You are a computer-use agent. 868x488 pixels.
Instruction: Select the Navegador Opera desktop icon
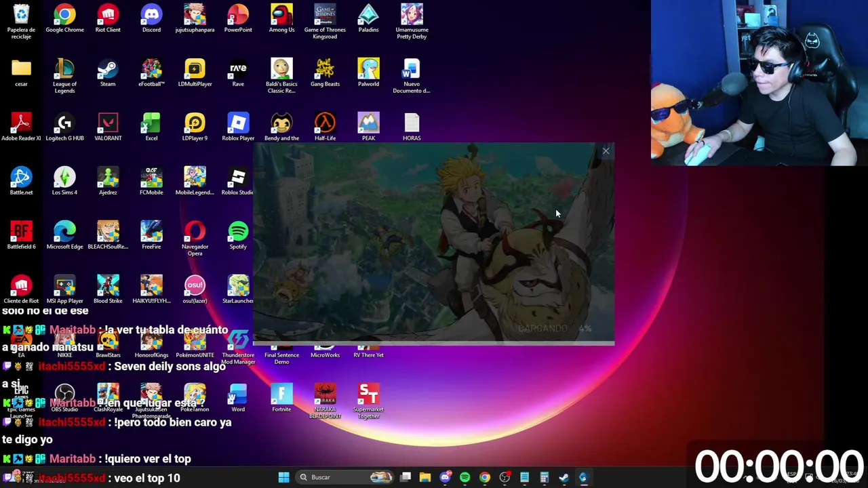[195, 238]
